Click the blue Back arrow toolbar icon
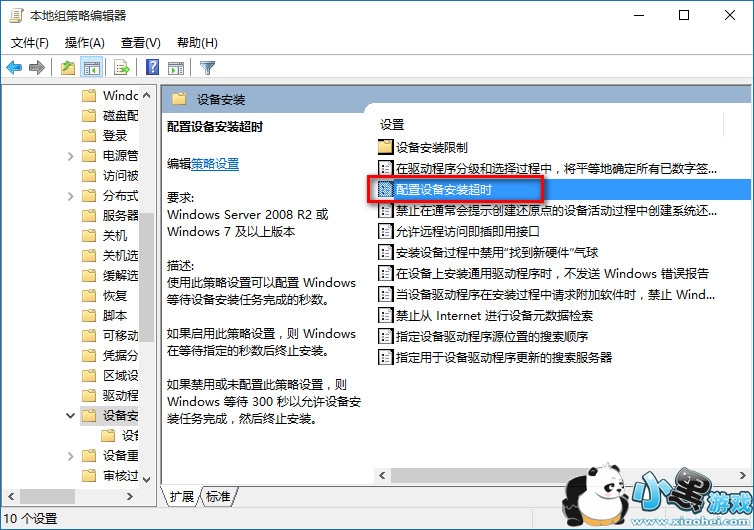The image size is (754, 530). (14, 67)
